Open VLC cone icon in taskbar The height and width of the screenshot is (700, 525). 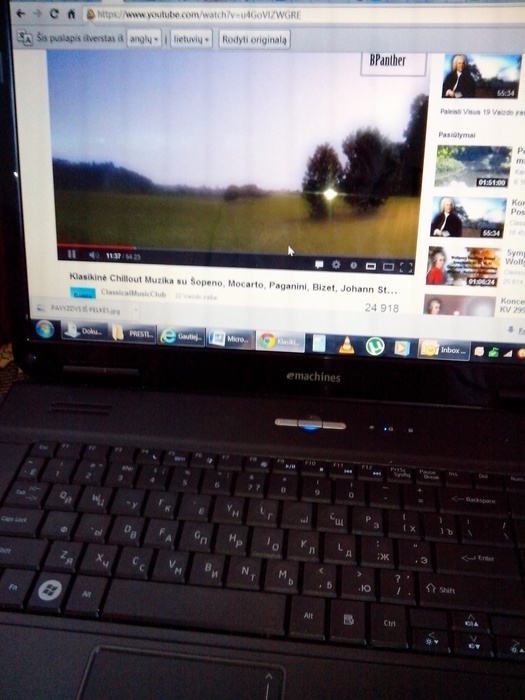click(x=346, y=346)
